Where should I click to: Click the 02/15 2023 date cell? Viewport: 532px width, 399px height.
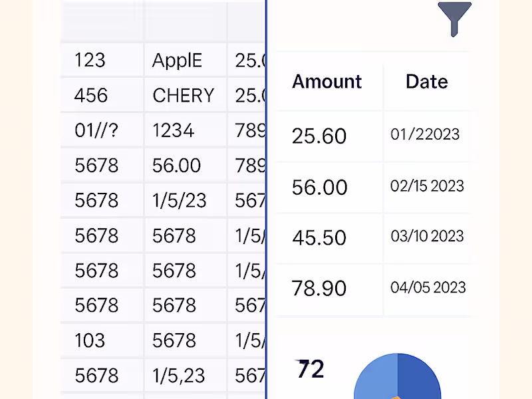[427, 186]
